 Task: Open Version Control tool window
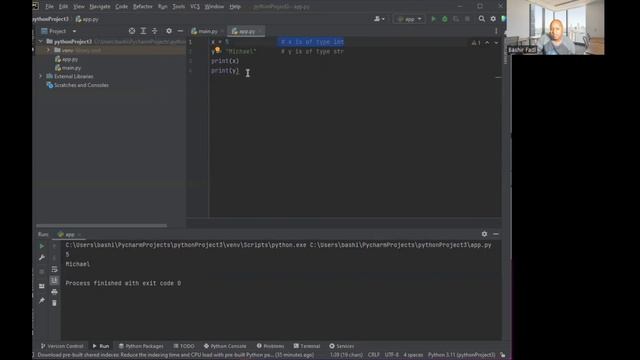click(x=62, y=346)
